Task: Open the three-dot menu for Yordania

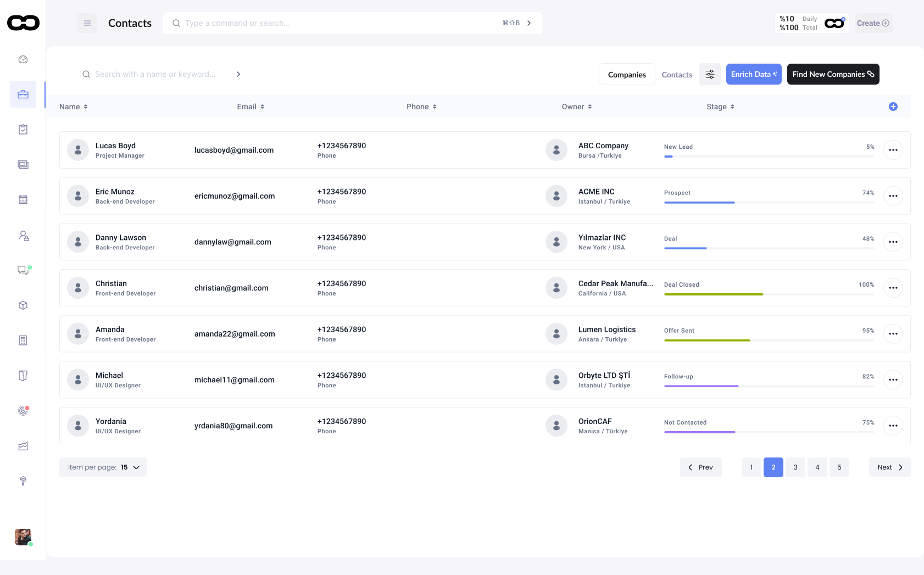Action: pyautogui.click(x=893, y=426)
